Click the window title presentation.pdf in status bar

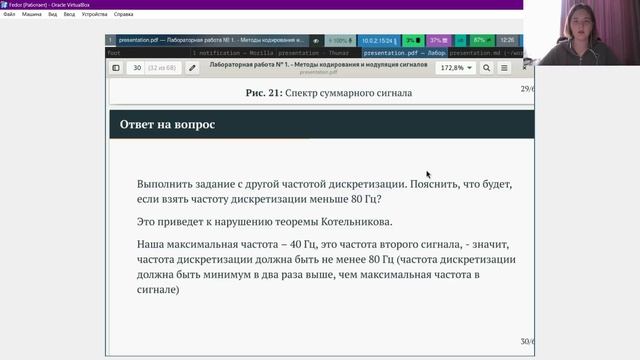click(211, 40)
